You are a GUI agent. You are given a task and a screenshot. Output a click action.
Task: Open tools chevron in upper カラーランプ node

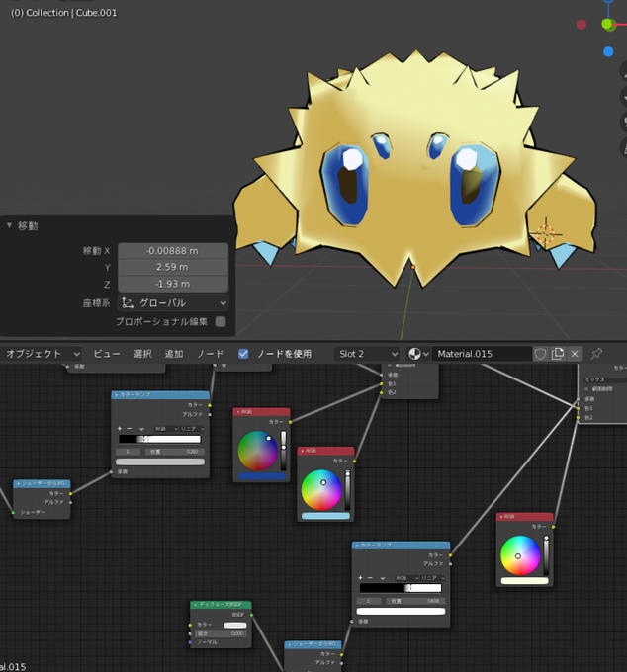(141, 429)
